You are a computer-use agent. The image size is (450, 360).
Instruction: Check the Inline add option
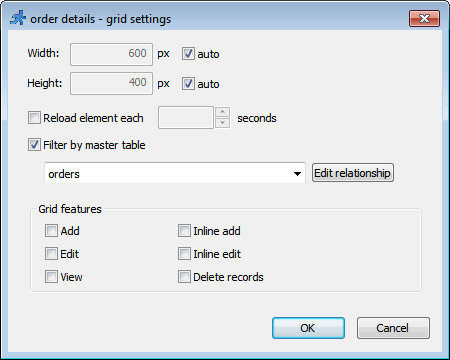184,231
